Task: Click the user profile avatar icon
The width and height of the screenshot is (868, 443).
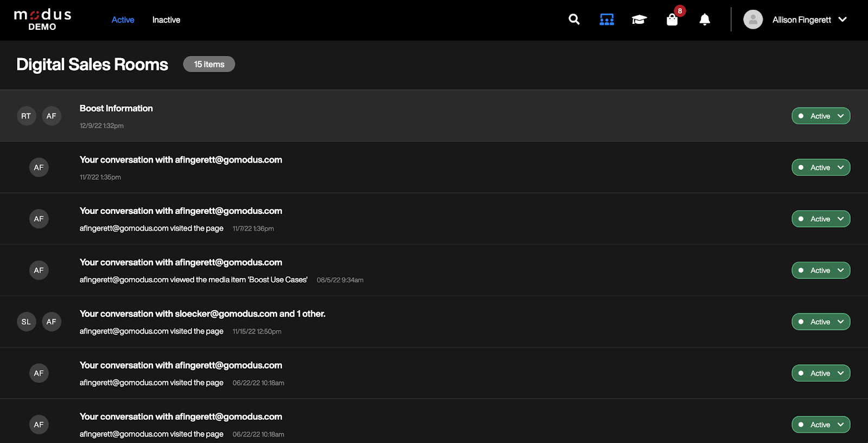Action: (x=753, y=20)
